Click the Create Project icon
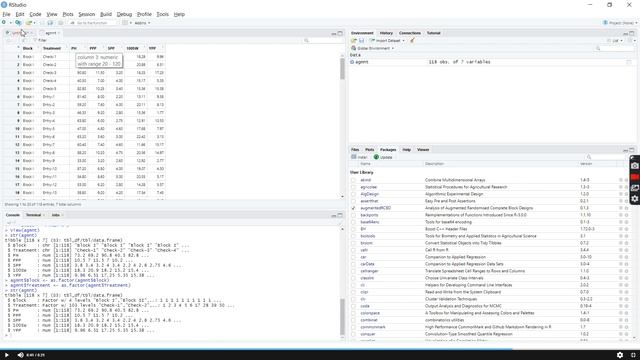 pyautogui.click(x=18, y=23)
